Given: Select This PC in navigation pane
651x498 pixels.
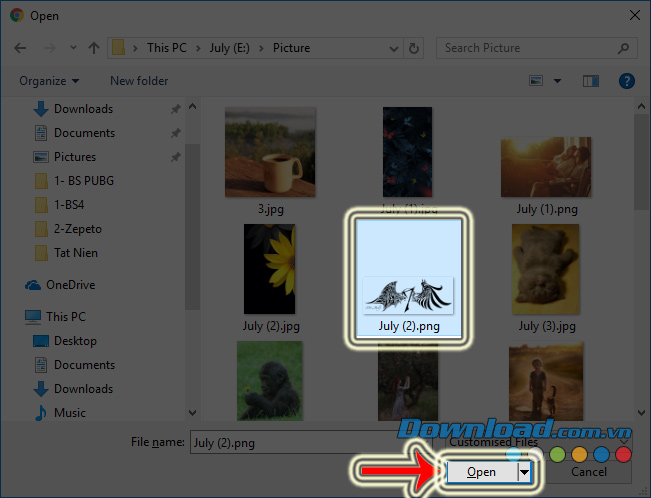Looking at the screenshot, I should [x=55, y=317].
